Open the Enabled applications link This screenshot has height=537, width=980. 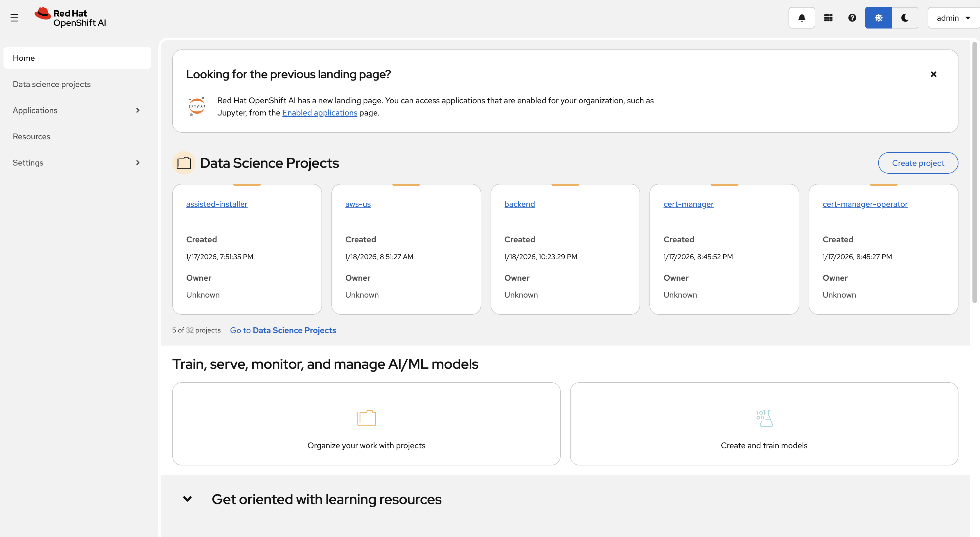[319, 113]
